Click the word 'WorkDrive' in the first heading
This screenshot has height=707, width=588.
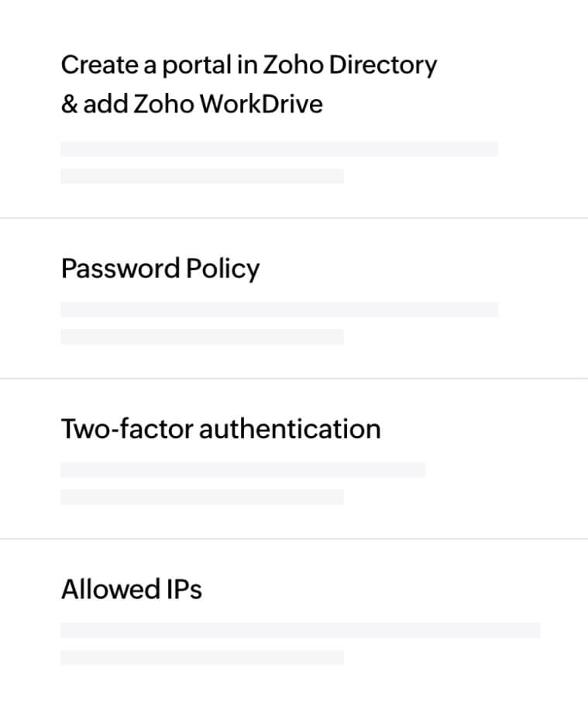tap(260, 103)
